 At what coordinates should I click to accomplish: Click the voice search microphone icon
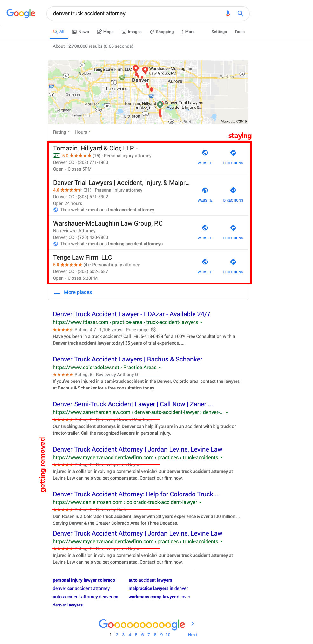(228, 14)
